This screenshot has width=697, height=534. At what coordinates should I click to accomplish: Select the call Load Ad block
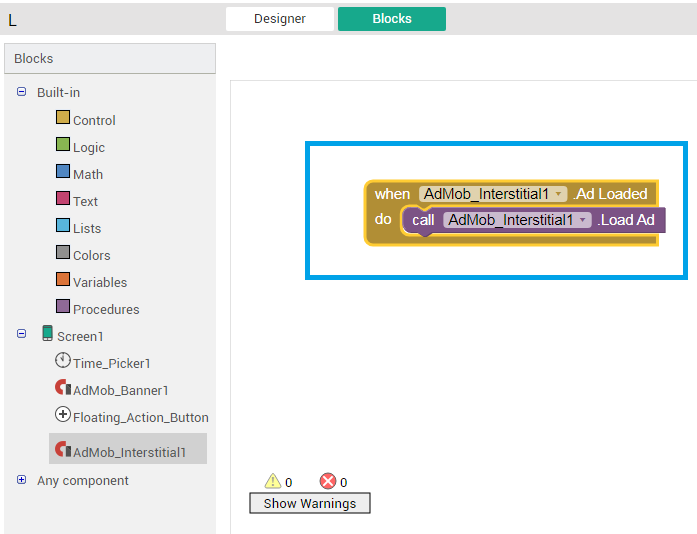click(533, 220)
